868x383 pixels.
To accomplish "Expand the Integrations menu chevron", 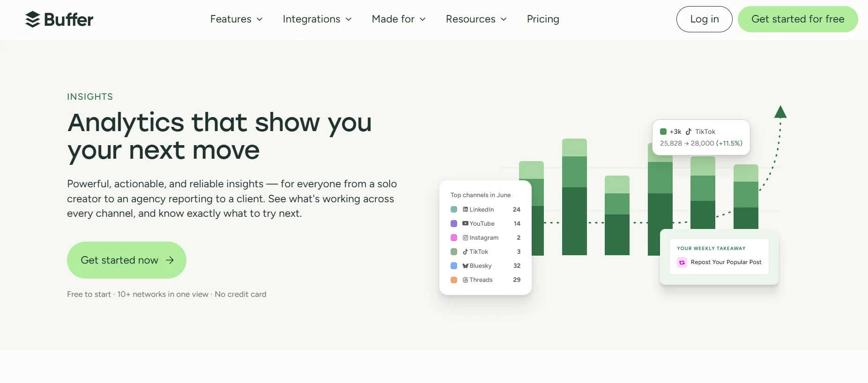I will pos(349,19).
